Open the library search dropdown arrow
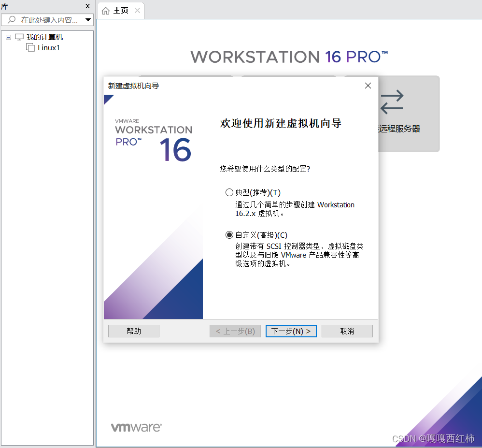The image size is (482, 448). (88, 20)
